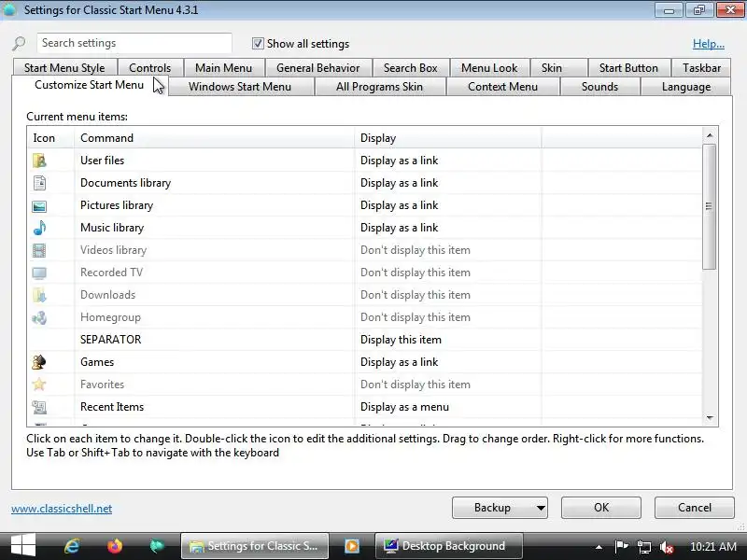Click the Search settings input field
This screenshot has height=560, width=747.
pos(134,43)
